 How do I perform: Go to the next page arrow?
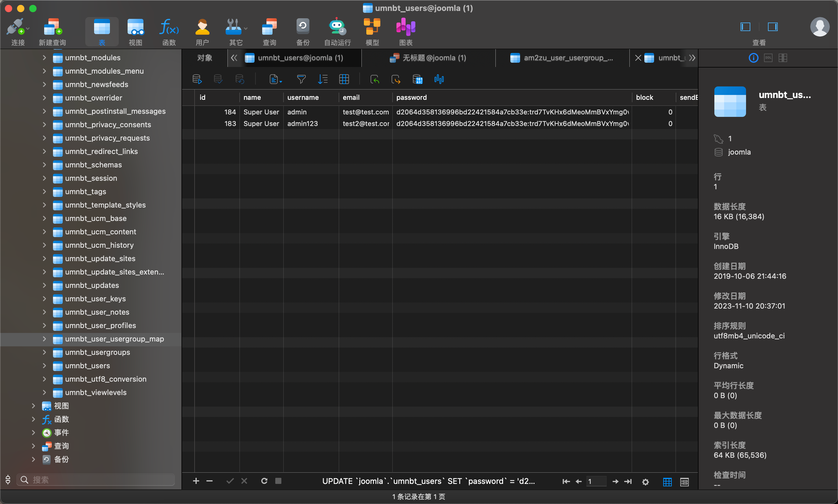click(615, 481)
